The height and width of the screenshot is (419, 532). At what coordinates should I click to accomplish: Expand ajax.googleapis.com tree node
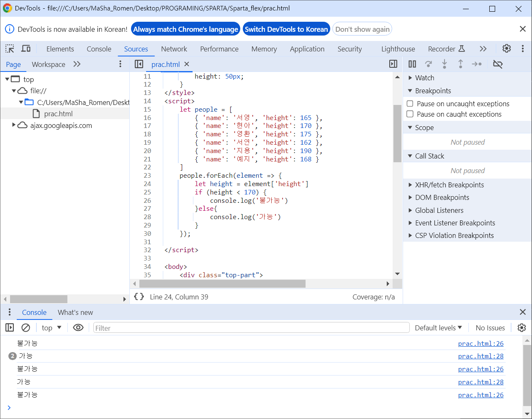(x=14, y=125)
